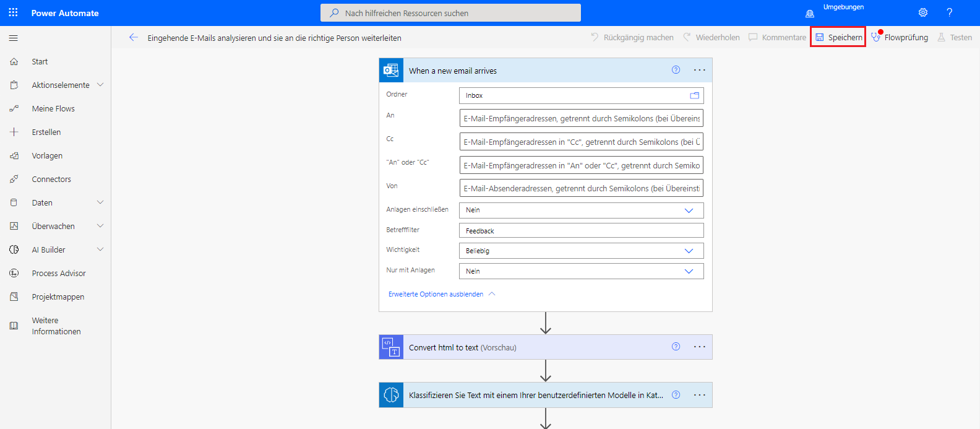Open the app launcher waffle icon
This screenshot has height=429, width=980.
pyautogui.click(x=13, y=12)
